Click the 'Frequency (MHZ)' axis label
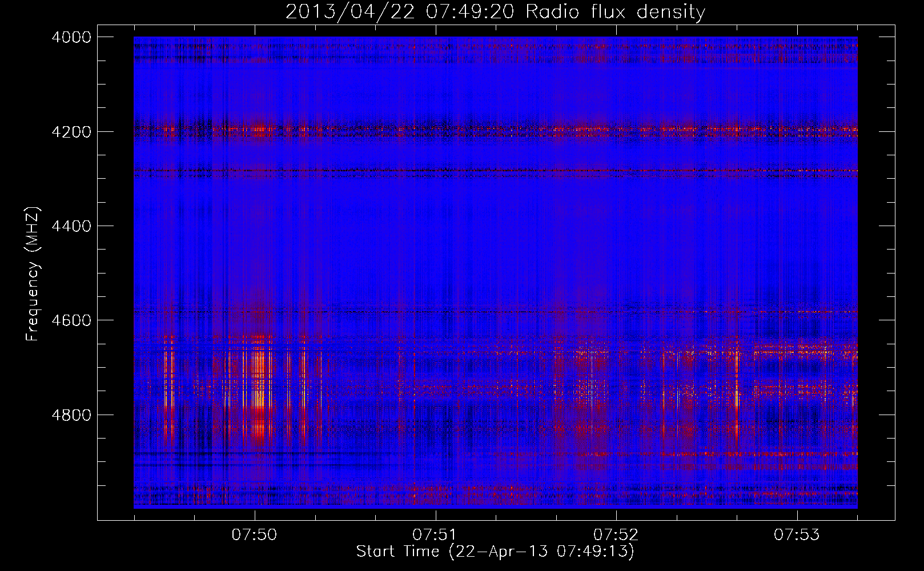Image resolution: width=924 pixels, height=571 pixels. pos(33,274)
